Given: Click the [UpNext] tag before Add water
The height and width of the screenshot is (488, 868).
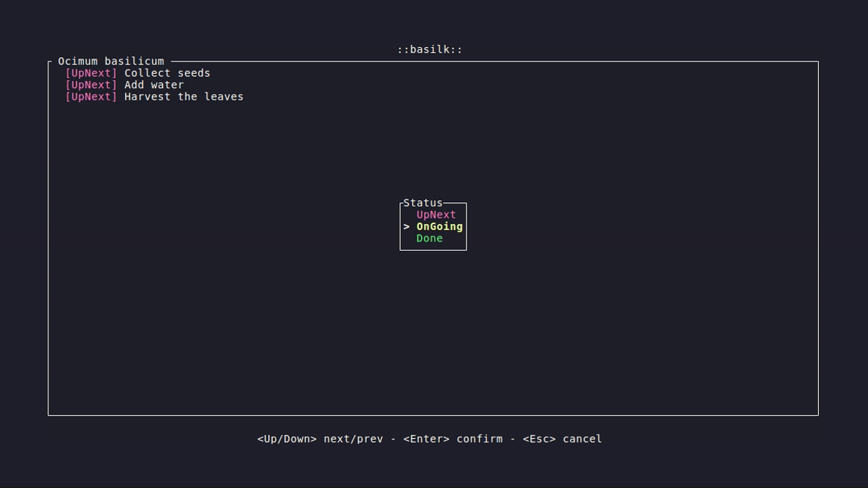Looking at the screenshot, I should (91, 85).
